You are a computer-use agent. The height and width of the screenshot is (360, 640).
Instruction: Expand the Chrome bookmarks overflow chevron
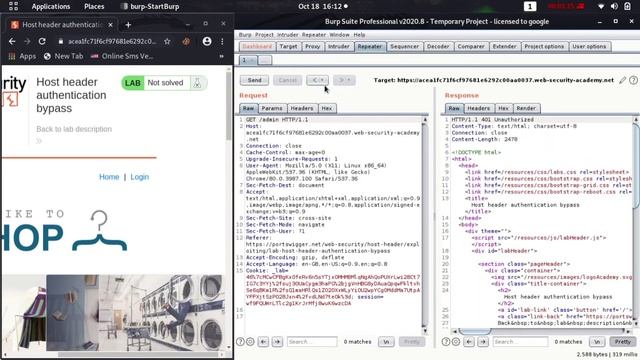coord(222,56)
